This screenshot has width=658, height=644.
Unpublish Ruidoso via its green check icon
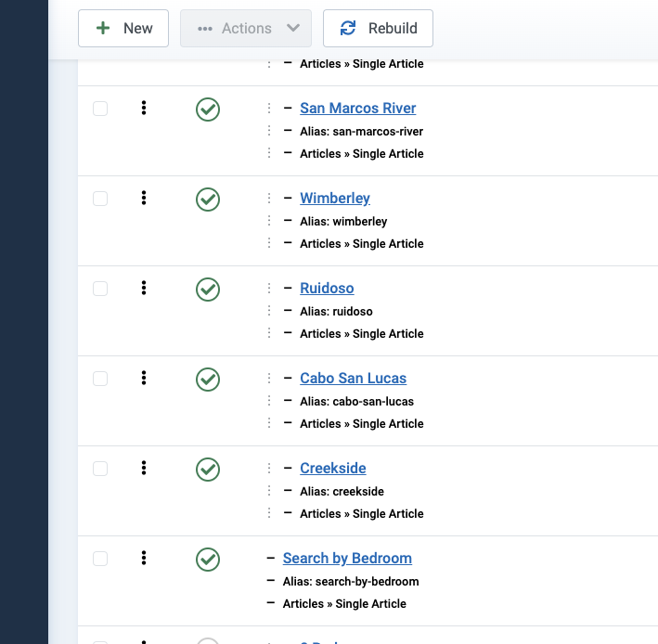pyautogui.click(x=208, y=290)
